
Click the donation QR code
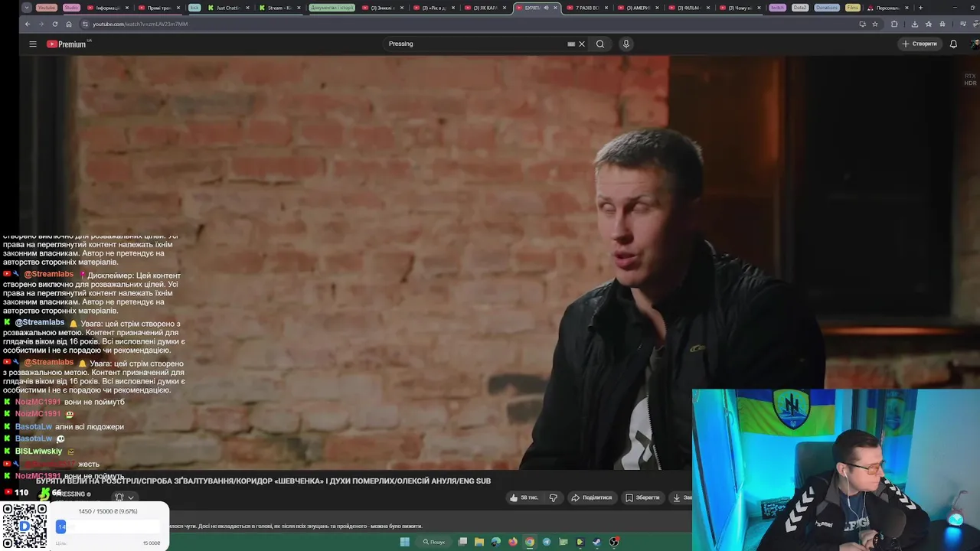24,526
